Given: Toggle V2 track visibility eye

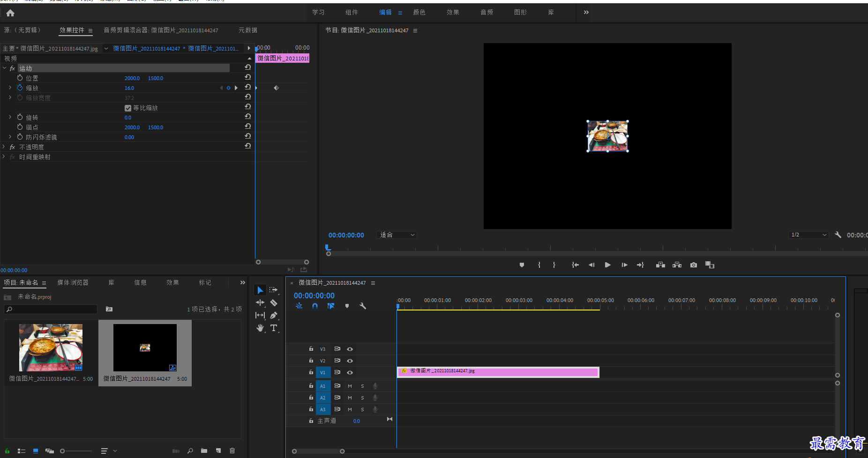Looking at the screenshot, I should click(x=350, y=361).
